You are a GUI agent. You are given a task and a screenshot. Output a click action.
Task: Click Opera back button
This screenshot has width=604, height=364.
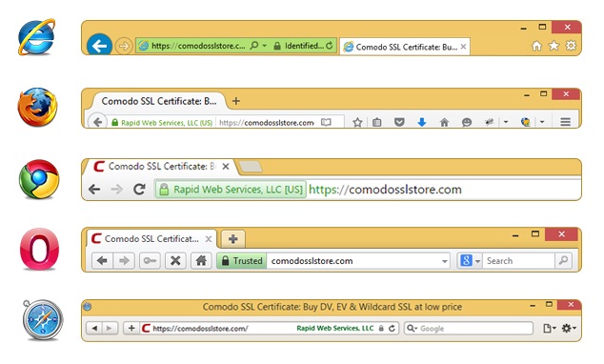pyautogui.click(x=103, y=261)
